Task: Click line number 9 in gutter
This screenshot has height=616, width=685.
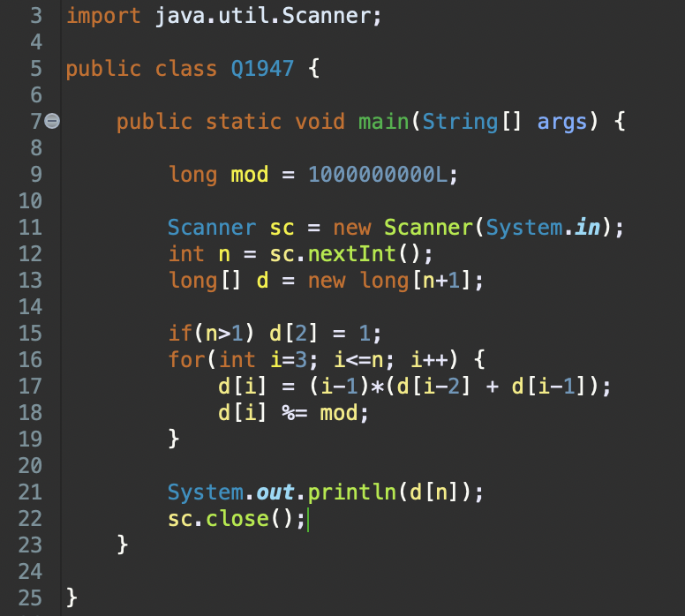Action: pos(36,175)
